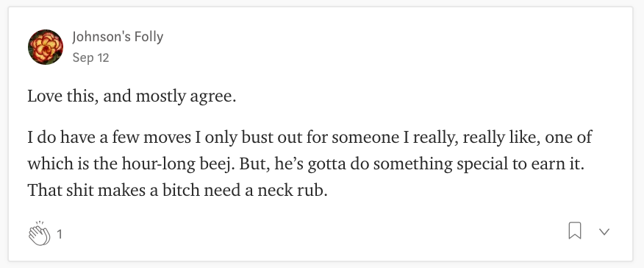This screenshot has width=644, height=268.
Task: Clap for Johnson's Folly's response
Action: 40,233
